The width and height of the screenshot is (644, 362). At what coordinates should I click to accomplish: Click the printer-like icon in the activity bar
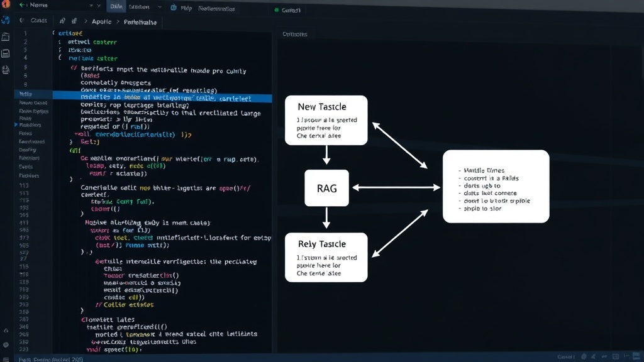[6, 70]
